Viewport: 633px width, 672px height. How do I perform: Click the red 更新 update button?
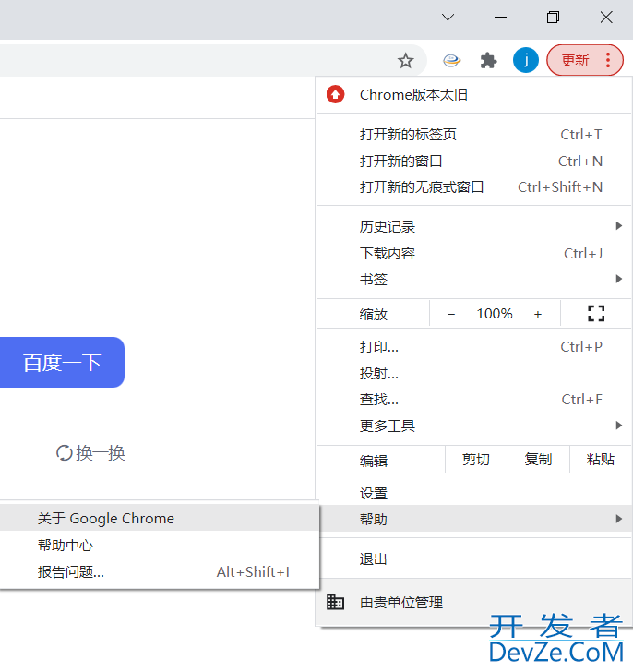[x=585, y=60]
